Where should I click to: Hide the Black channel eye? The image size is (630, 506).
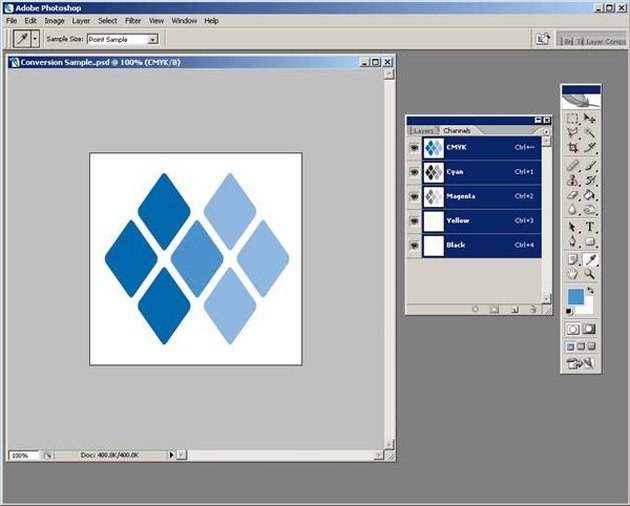click(414, 245)
